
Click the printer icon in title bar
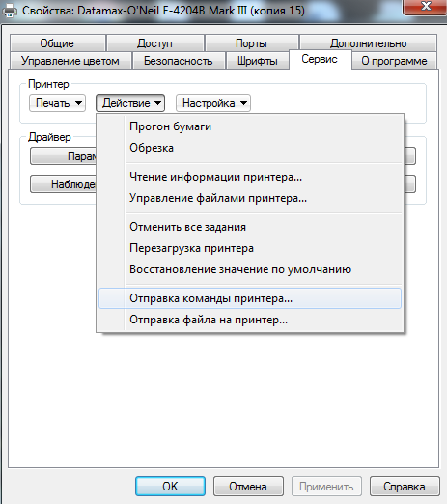[x=10, y=11]
